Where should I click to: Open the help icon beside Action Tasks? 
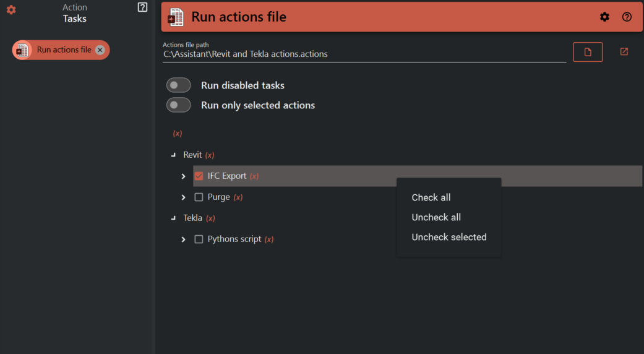(x=142, y=7)
